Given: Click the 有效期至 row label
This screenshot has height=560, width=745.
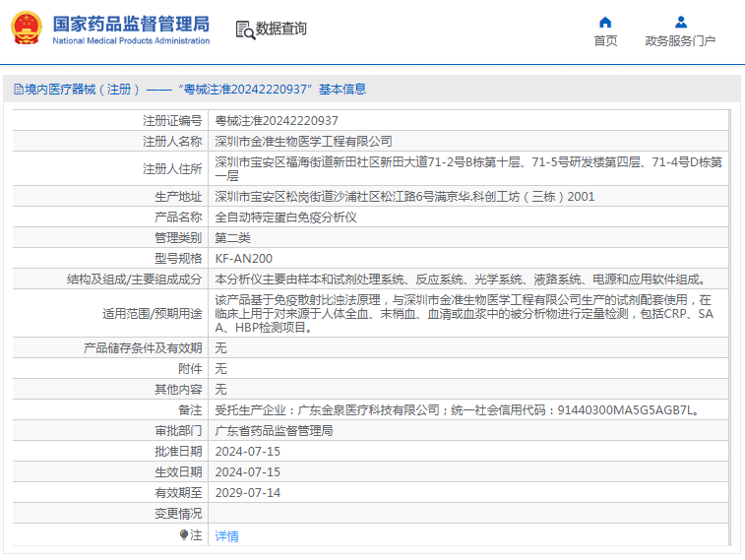Looking at the screenshot, I should pyautogui.click(x=178, y=492).
